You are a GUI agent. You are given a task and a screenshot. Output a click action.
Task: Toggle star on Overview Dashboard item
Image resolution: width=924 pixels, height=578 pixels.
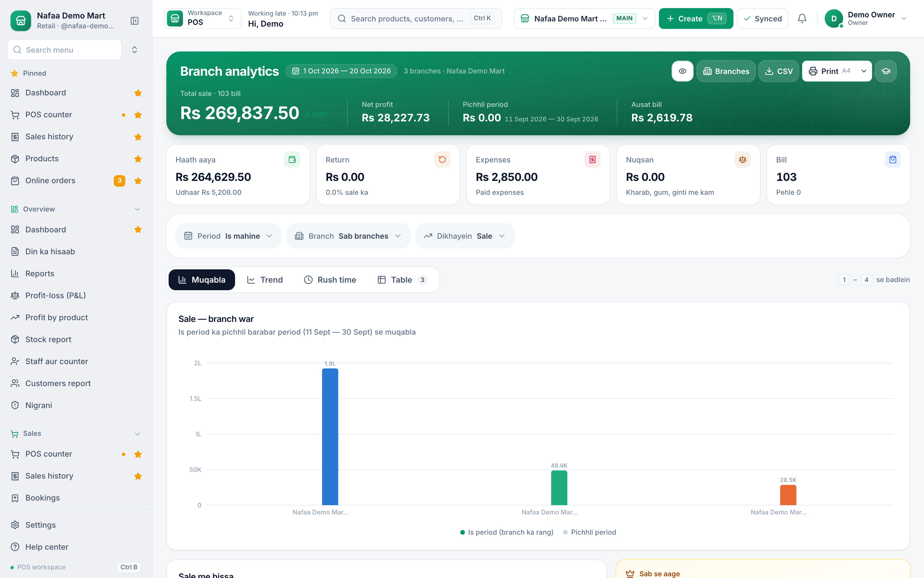[138, 230]
